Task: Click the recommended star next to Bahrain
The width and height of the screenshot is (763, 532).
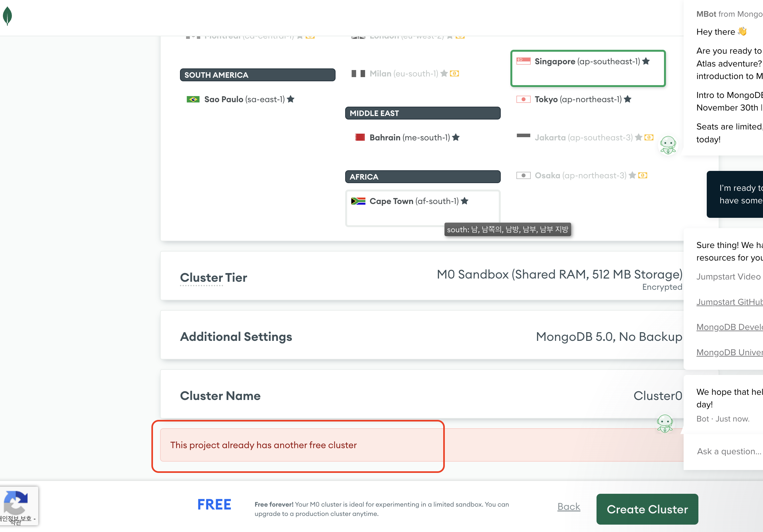Action: pos(456,137)
